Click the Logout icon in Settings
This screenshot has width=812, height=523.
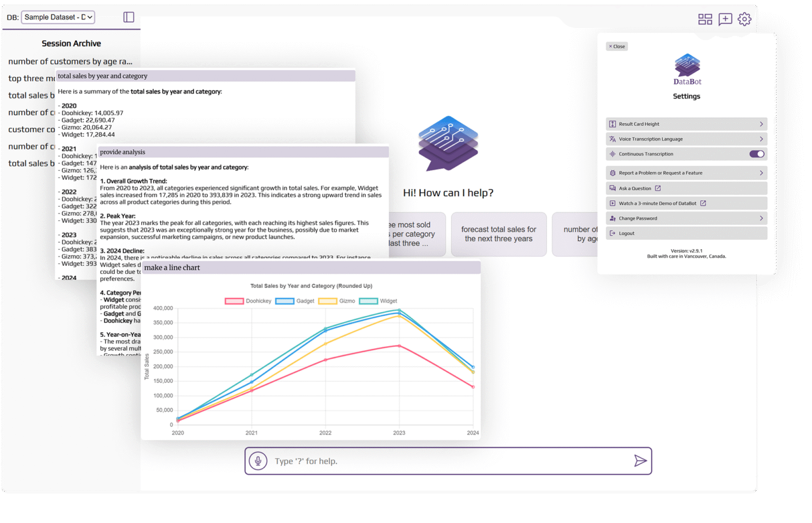click(x=612, y=233)
